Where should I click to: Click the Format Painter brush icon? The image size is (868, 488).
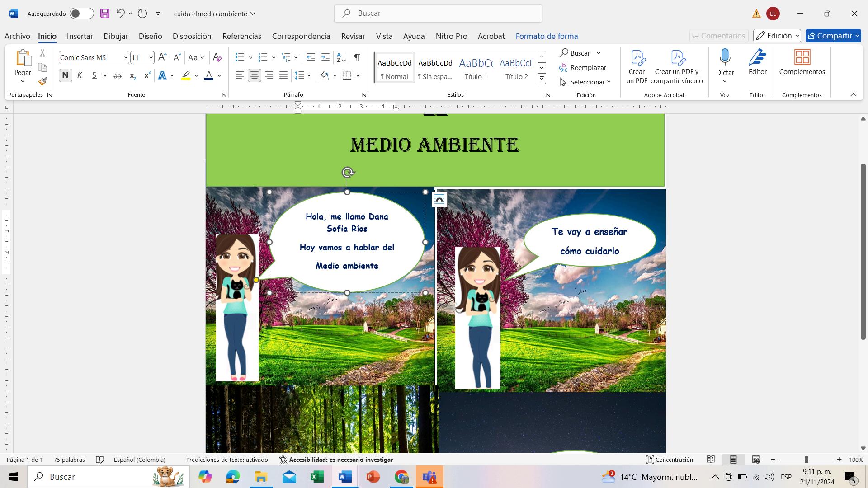pyautogui.click(x=42, y=82)
